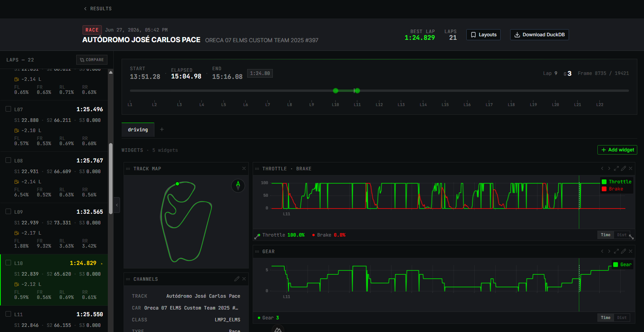
Task: Select lap time 1:25.496
Action: point(90,109)
